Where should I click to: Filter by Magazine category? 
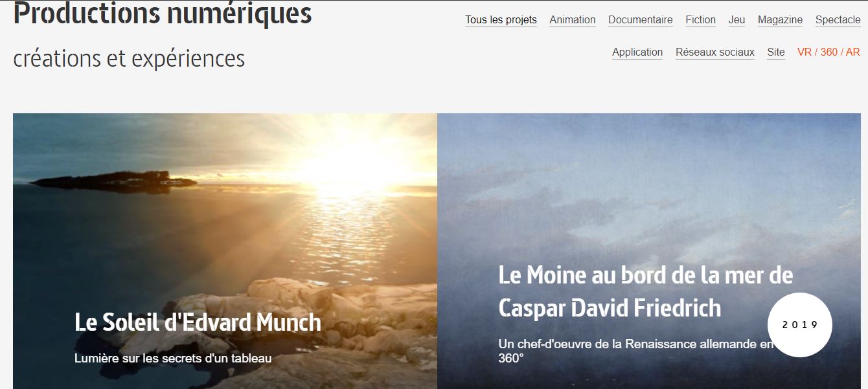780,20
